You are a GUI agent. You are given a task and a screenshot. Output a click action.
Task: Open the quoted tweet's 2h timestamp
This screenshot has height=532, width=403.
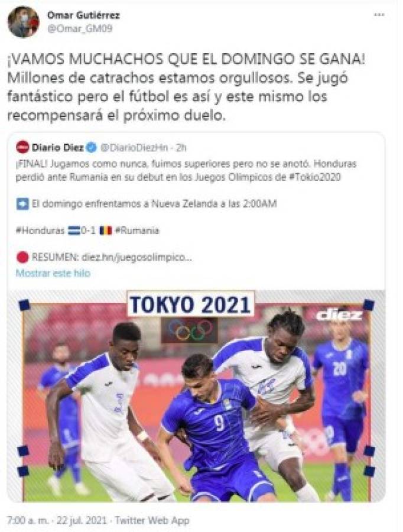181,148
